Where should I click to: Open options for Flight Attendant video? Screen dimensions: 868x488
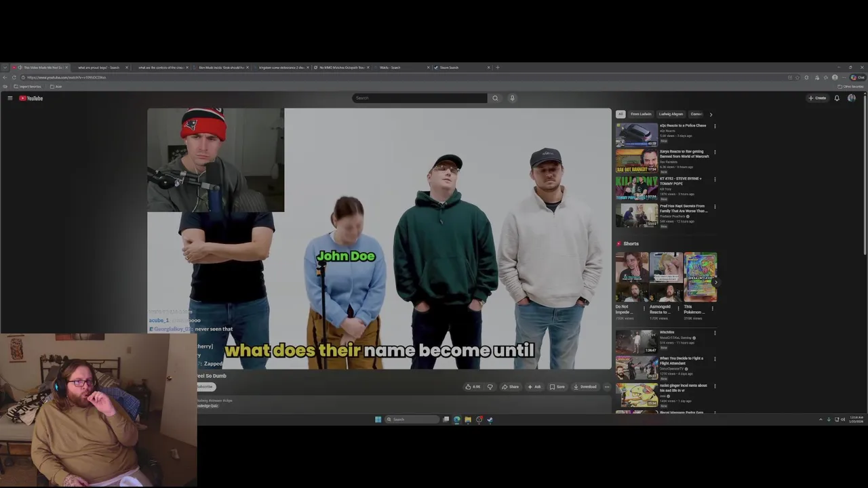point(715,359)
